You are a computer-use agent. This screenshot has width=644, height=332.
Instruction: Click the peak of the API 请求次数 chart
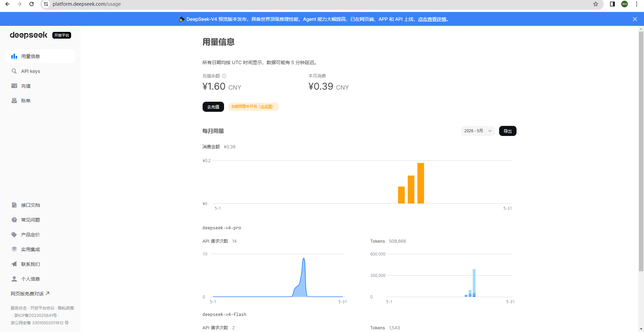click(304, 259)
